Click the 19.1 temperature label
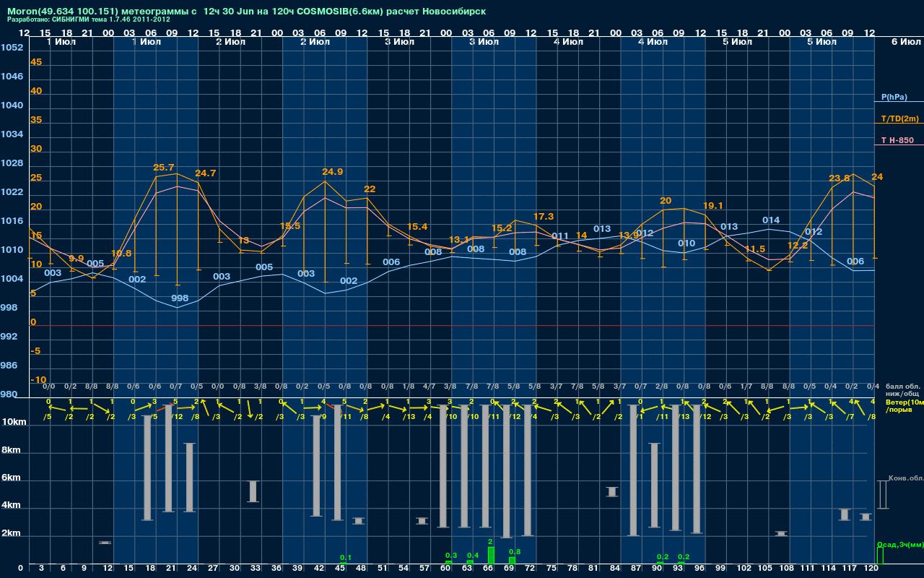This screenshot has height=578, width=924. coord(712,206)
